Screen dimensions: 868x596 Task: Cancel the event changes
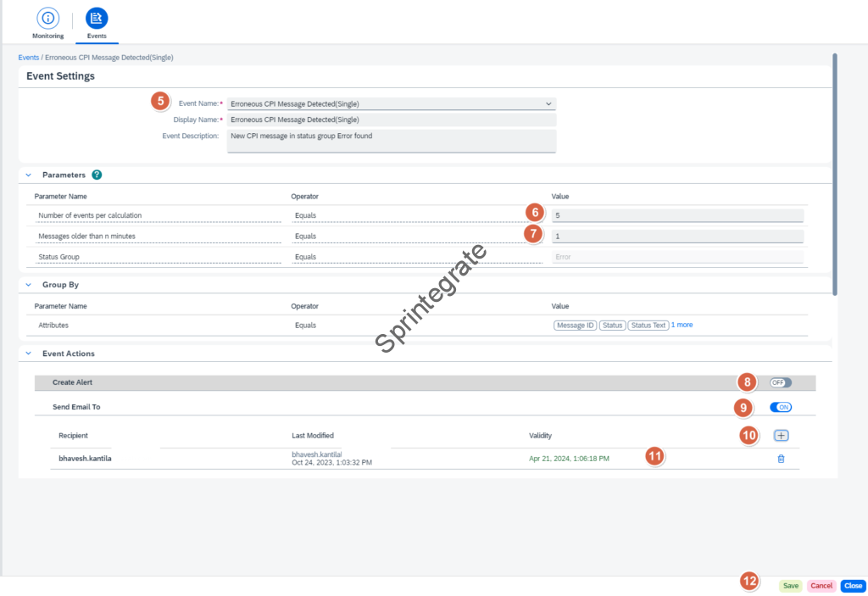click(821, 586)
